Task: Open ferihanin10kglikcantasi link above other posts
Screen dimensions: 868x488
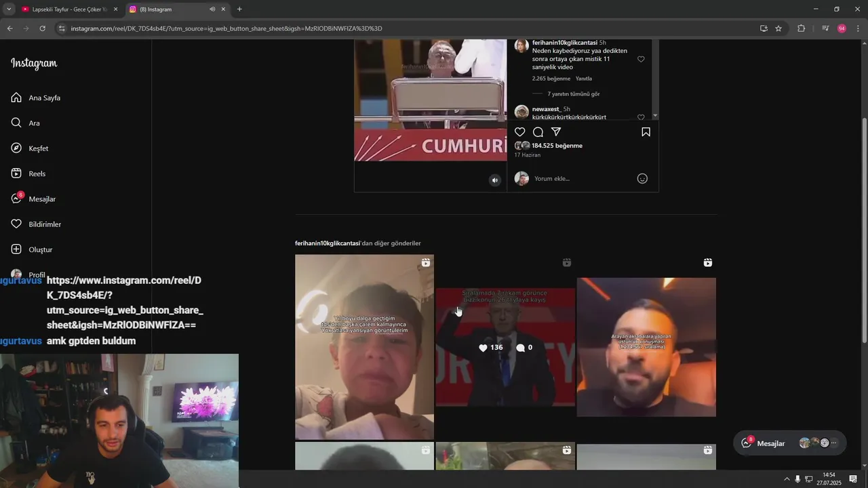Action: click(328, 243)
